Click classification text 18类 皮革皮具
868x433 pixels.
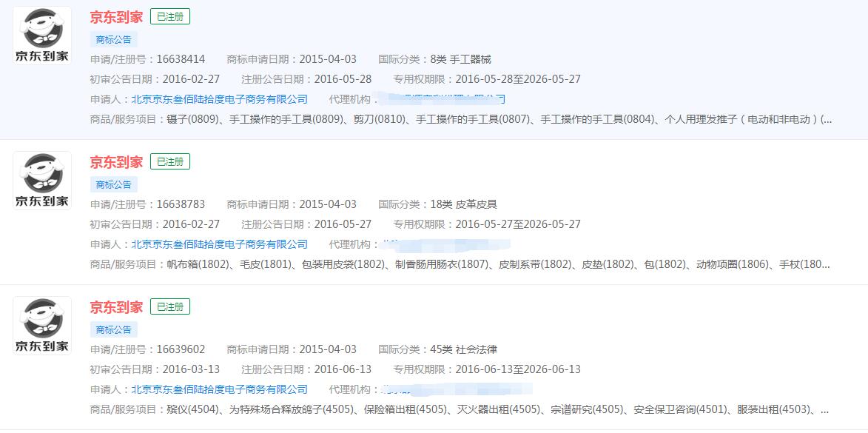(464, 204)
